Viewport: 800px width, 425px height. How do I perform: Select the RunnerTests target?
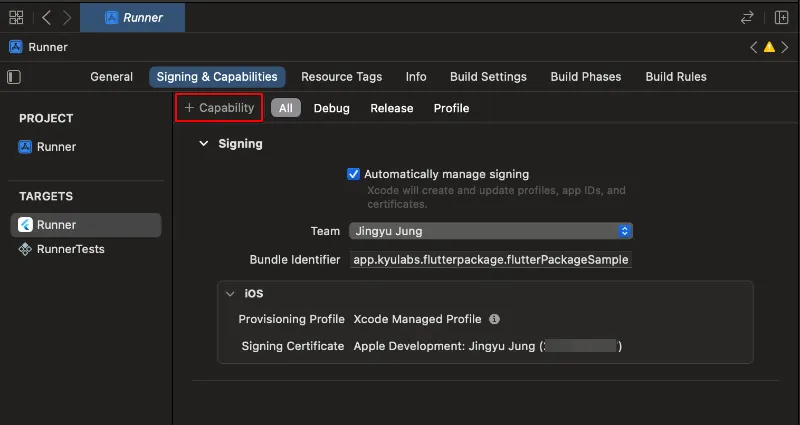point(70,249)
